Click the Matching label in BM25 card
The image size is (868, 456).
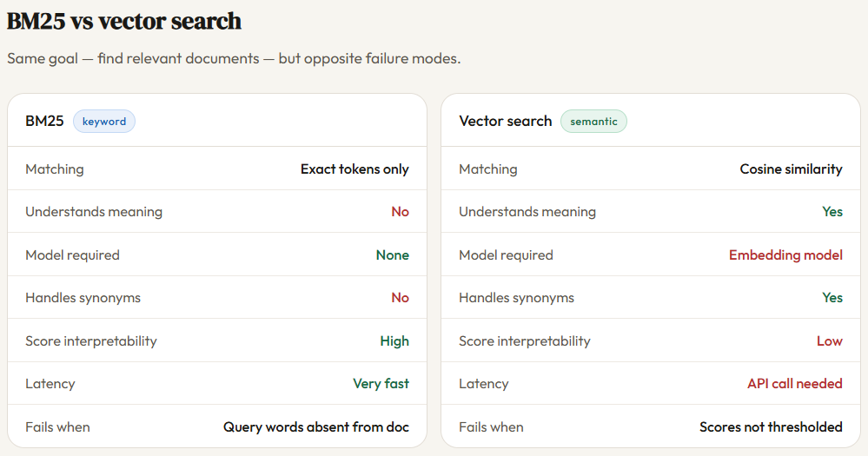pos(54,169)
